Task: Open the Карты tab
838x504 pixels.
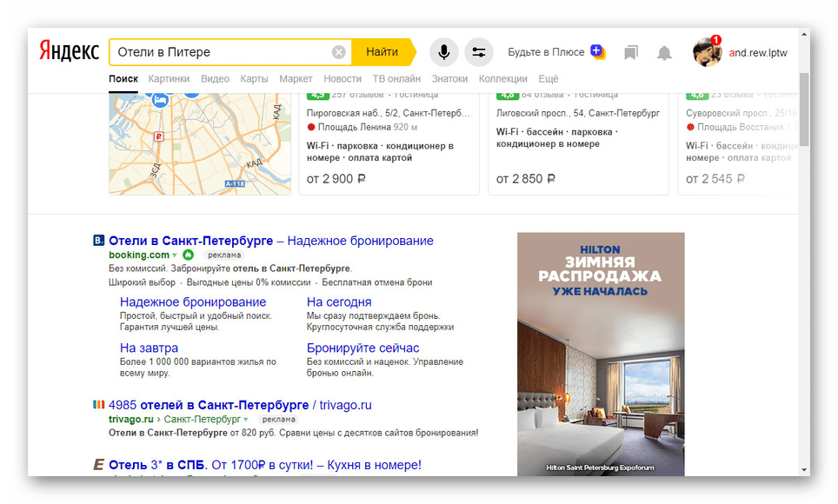Action: (254, 78)
